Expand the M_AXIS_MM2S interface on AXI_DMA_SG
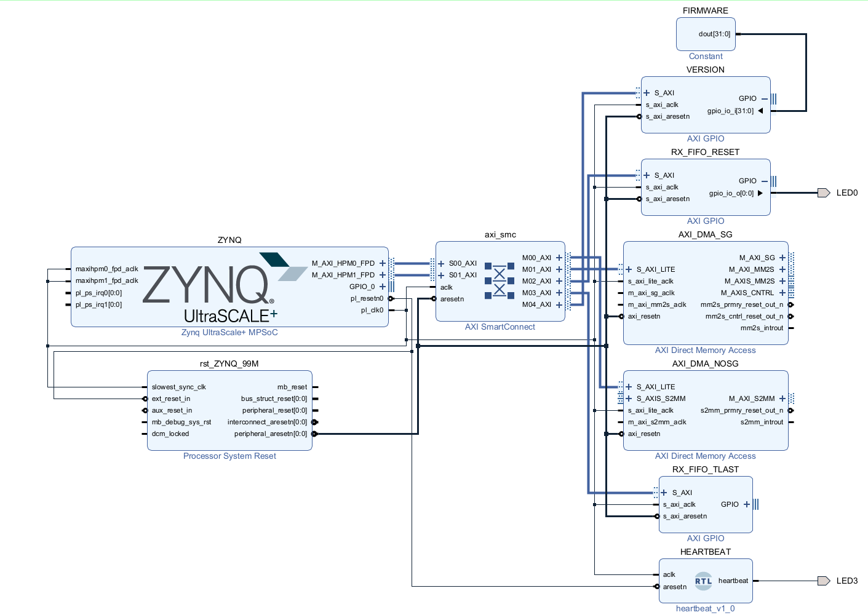 (782, 281)
